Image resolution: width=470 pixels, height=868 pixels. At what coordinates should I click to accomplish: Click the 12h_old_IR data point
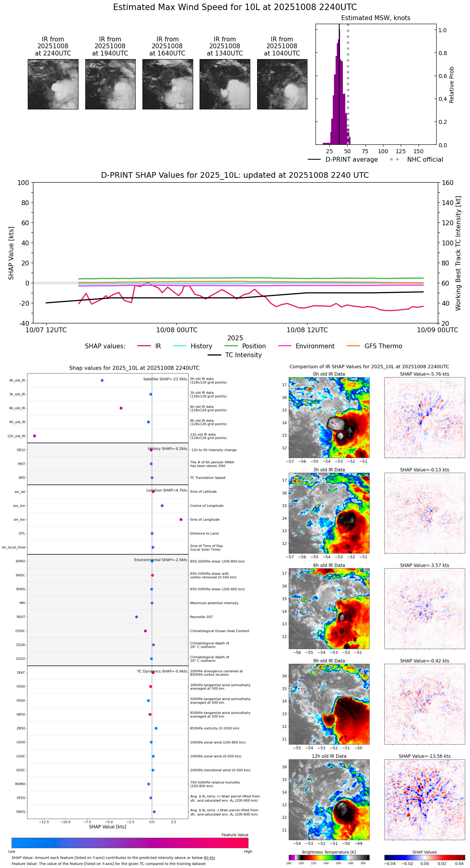35,436
